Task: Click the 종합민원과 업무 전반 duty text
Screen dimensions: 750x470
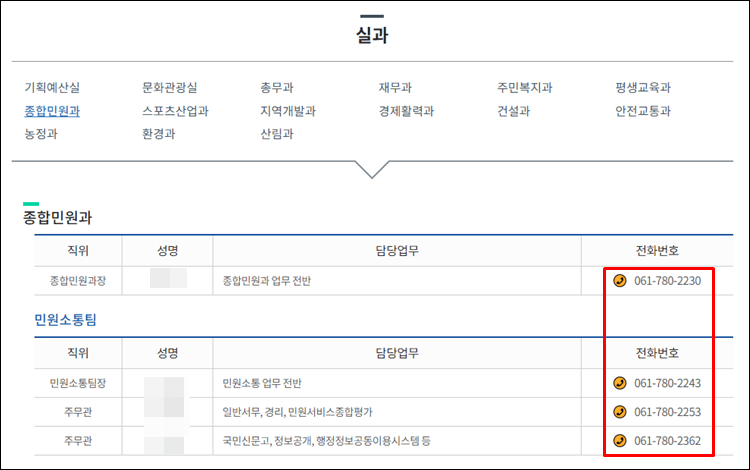Action: tap(266, 281)
